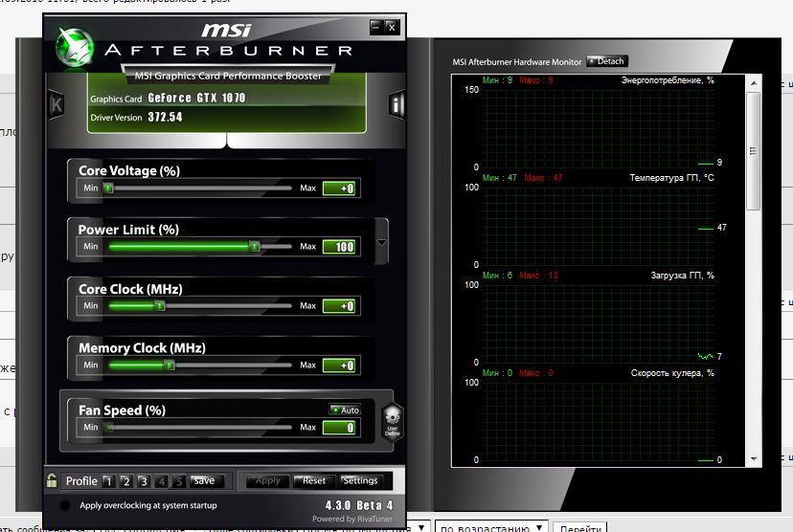Select Profile slot 2

point(125,481)
